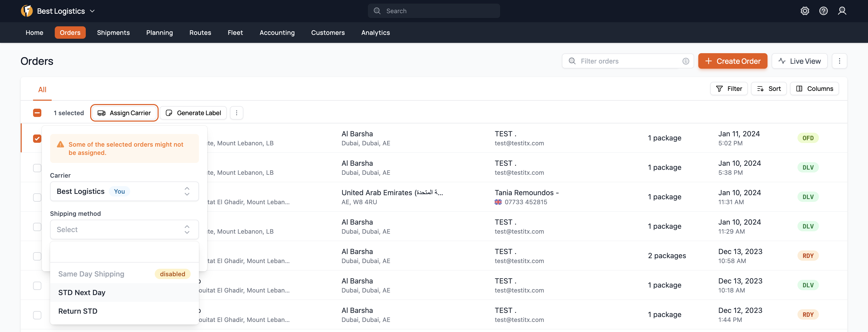Open the Shipping method Select dropdown

click(124, 229)
